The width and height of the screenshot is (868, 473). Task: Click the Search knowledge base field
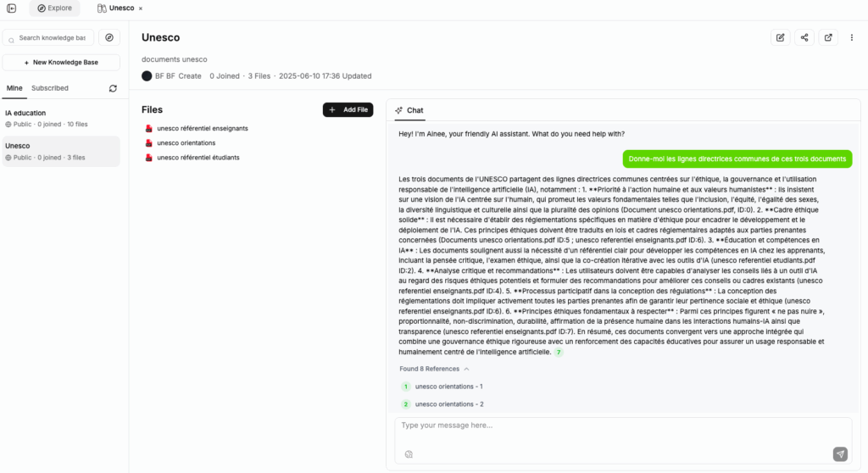[53, 37]
